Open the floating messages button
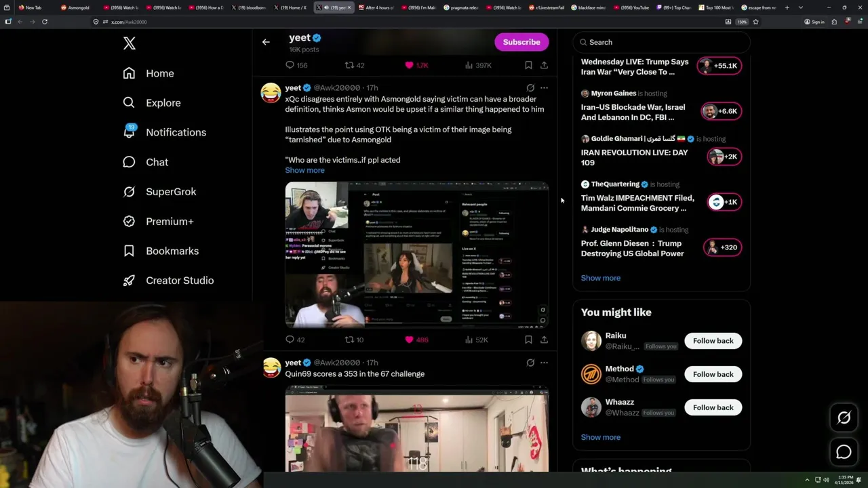 click(x=844, y=452)
